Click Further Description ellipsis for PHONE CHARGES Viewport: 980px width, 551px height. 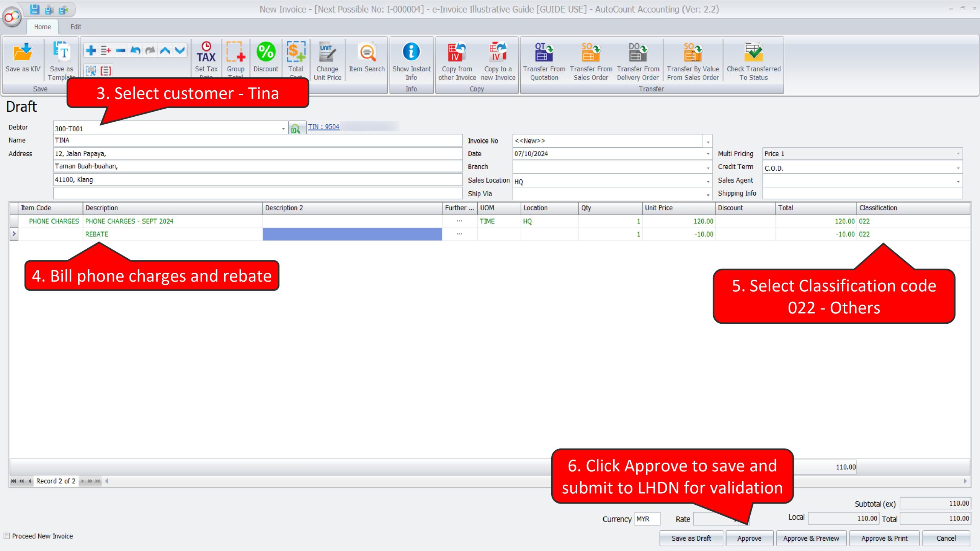(x=459, y=221)
